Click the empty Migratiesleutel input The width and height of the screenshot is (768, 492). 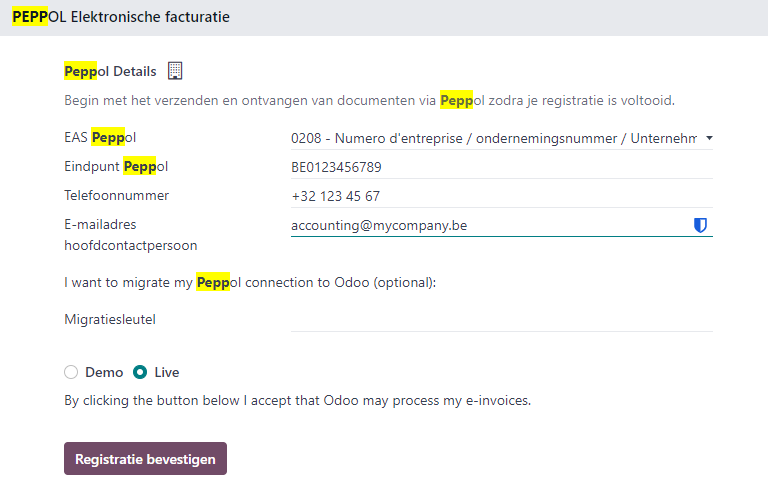(x=502, y=320)
